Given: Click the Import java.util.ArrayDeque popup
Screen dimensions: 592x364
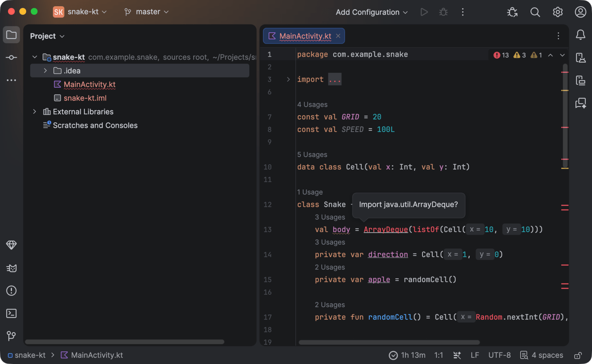Looking at the screenshot, I should coord(409,205).
